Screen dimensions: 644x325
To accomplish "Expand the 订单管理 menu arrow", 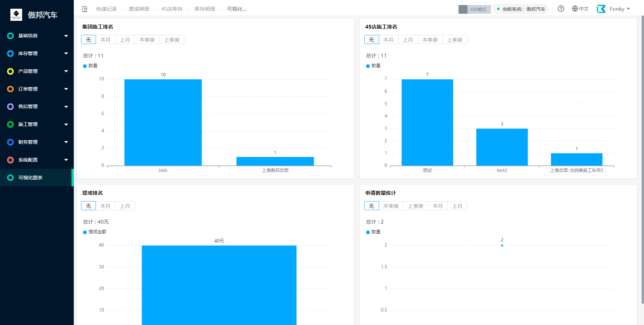I will pyautogui.click(x=66, y=89).
